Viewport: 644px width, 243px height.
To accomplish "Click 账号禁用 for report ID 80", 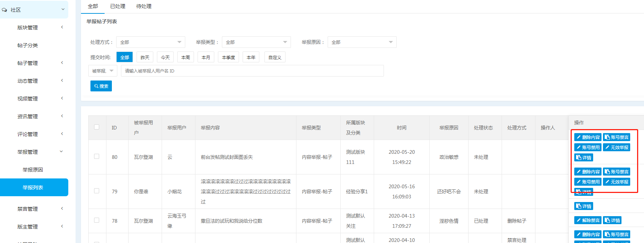I will click(588, 147).
